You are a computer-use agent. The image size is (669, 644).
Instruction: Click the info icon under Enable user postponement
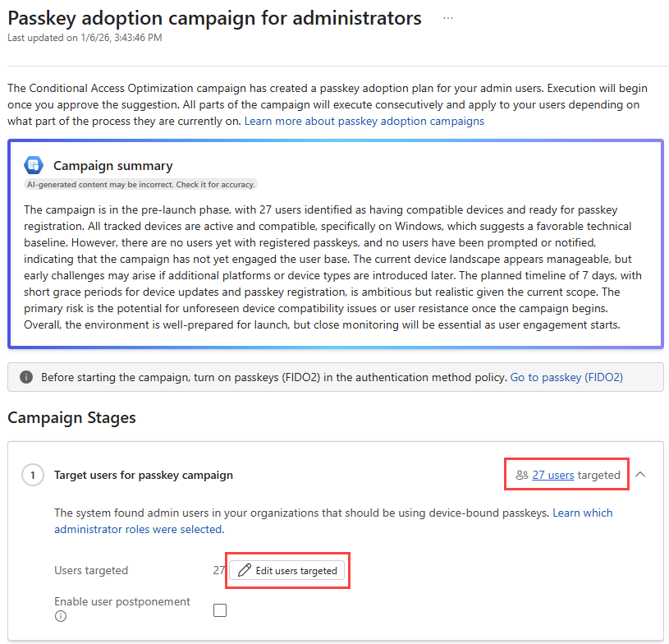(59, 616)
